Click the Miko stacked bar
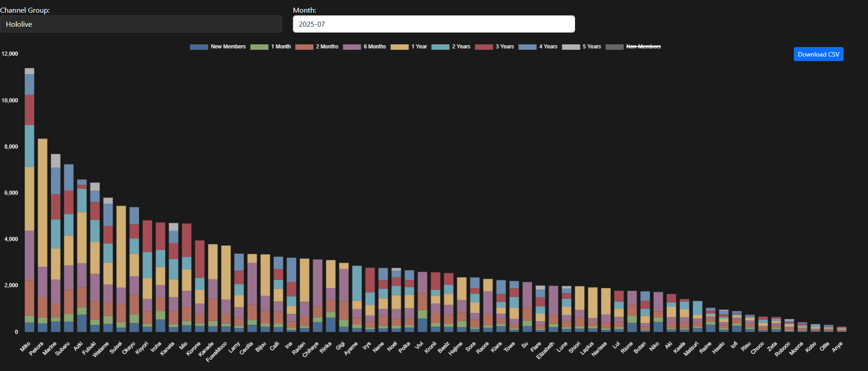This screenshot has width=868, height=371. (29, 200)
